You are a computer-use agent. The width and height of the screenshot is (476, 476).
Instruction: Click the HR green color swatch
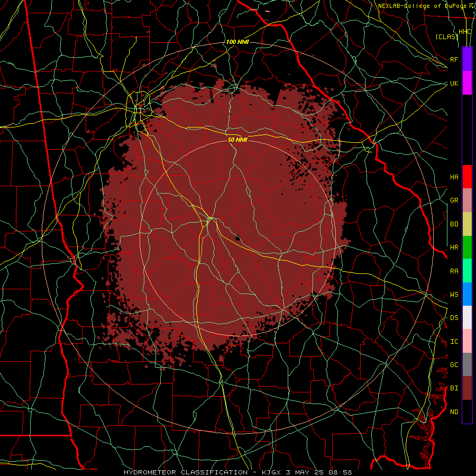click(467, 247)
